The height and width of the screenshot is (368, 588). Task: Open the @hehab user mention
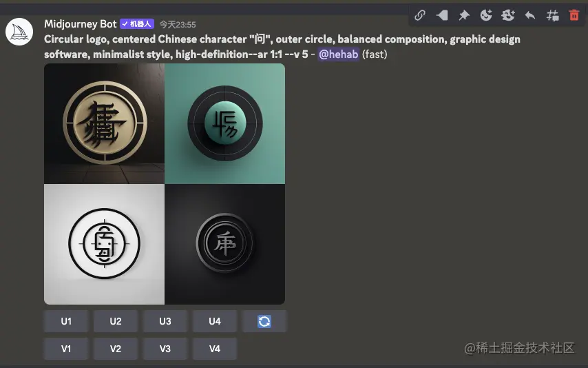(x=338, y=54)
